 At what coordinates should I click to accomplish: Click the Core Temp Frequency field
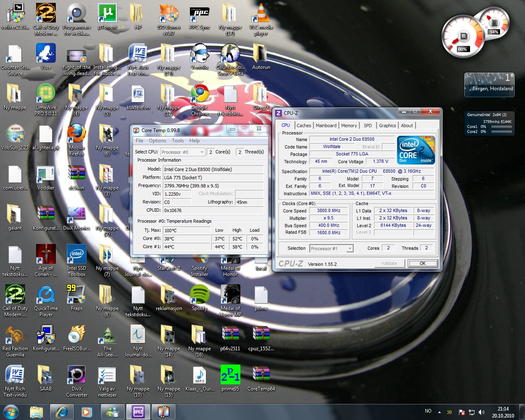(213, 186)
